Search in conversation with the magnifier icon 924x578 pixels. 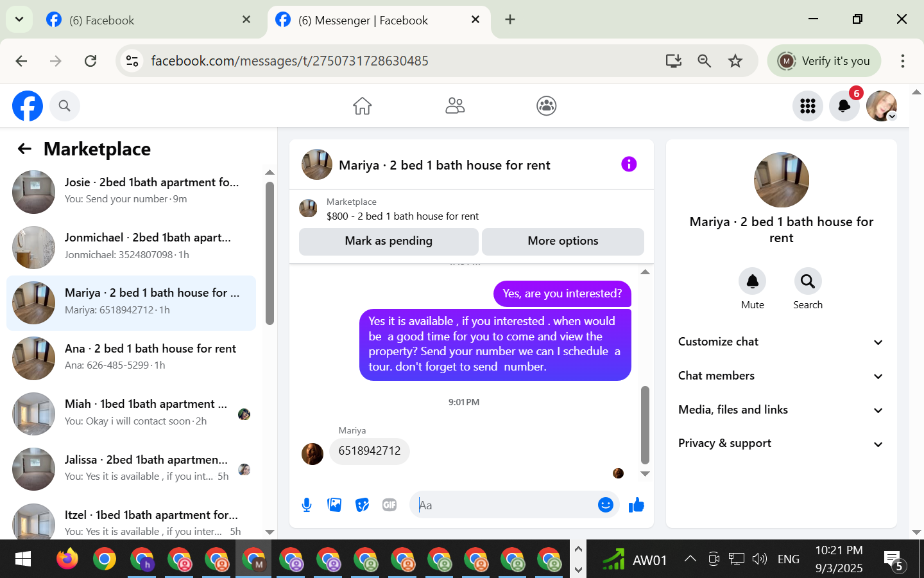808,281
